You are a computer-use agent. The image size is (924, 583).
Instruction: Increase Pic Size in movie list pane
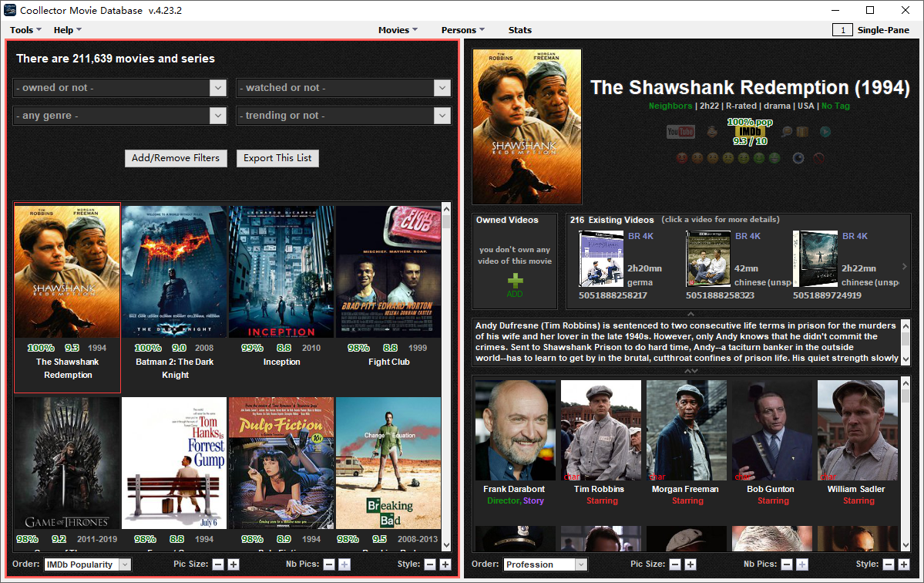(234, 564)
